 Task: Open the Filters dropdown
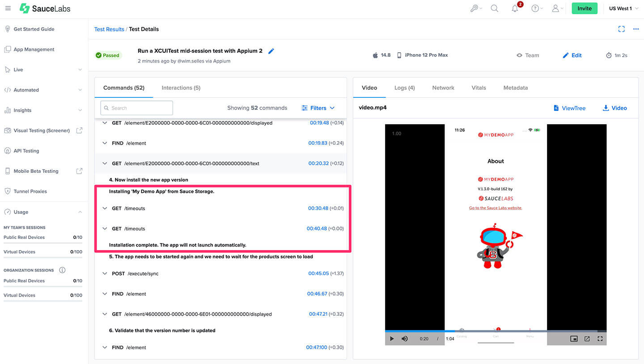click(318, 108)
